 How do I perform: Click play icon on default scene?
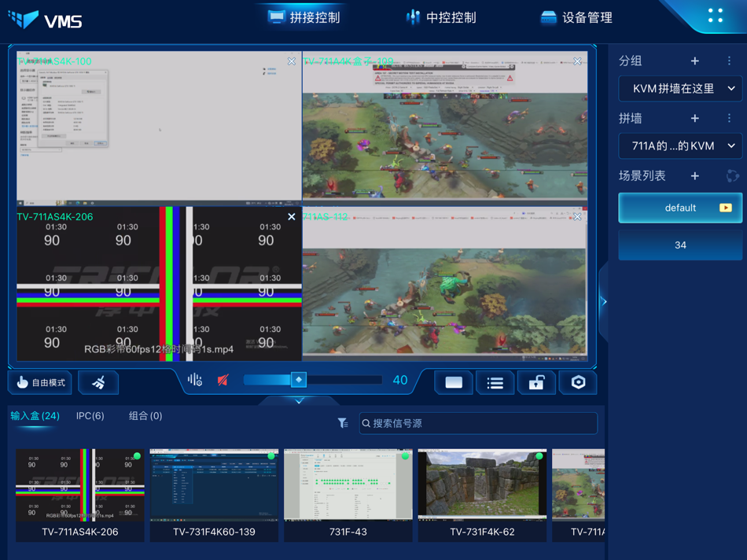coord(726,208)
